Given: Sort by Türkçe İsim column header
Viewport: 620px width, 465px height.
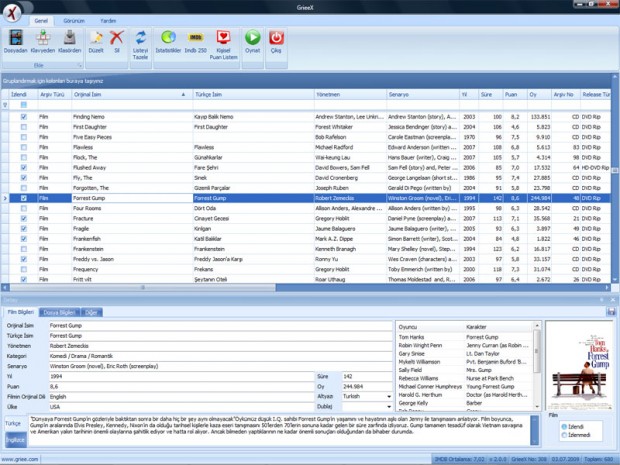Looking at the screenshot, I should pyautogui.click(x=253, y=95).
